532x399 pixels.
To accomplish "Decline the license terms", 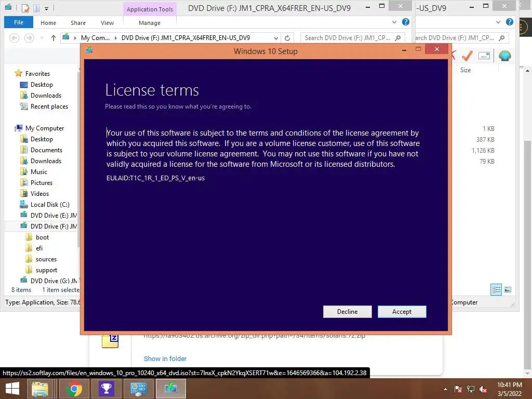I will coord(347,312).
